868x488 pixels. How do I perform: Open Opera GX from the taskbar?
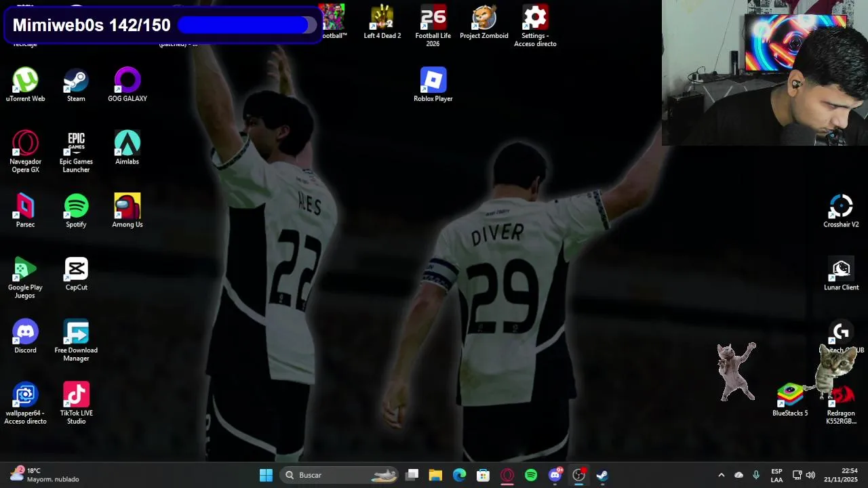tap(507, 475)
